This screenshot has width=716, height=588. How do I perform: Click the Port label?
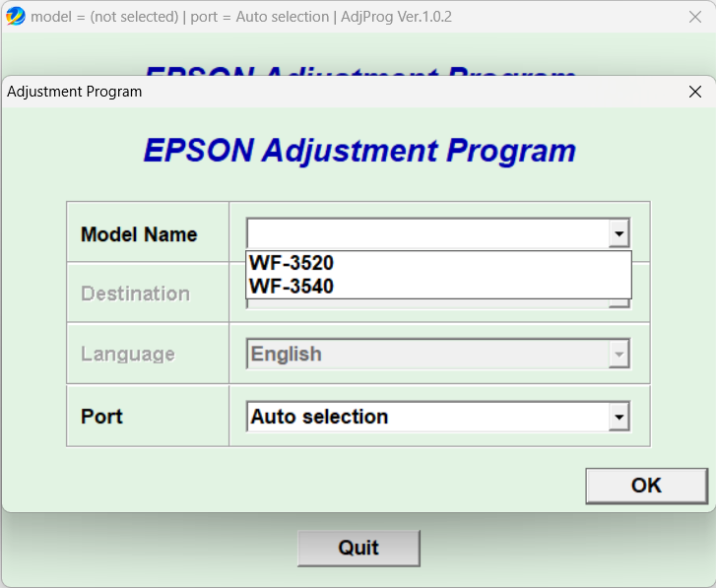tap(102, 417)
